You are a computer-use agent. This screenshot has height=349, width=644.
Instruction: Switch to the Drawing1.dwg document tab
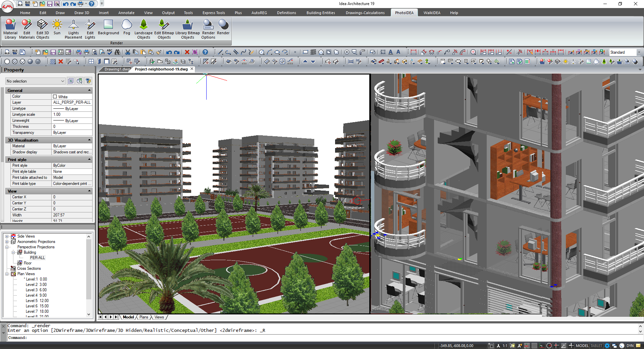coord(116,69)
